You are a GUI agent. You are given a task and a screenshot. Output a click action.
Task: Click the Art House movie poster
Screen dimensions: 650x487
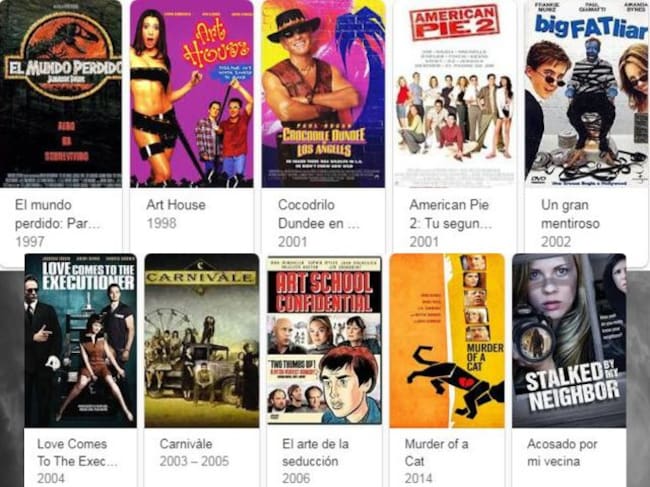192,94
